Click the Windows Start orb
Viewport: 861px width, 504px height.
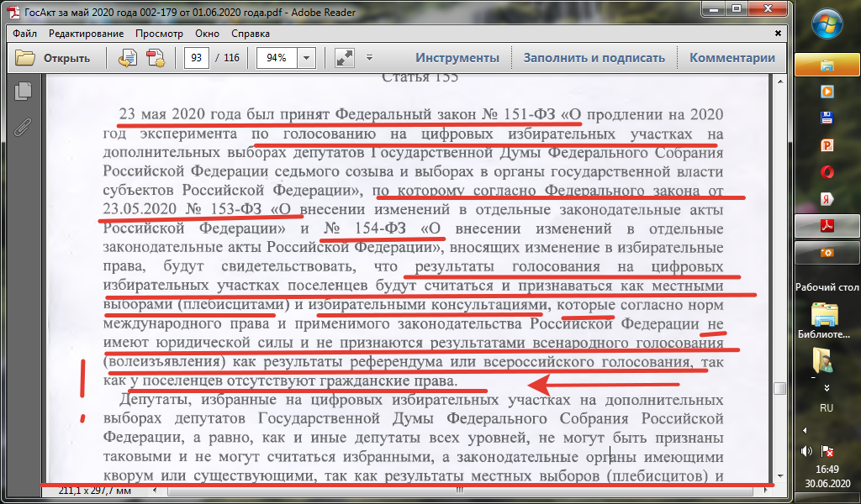pyautogui.click(x=827, y=25)
